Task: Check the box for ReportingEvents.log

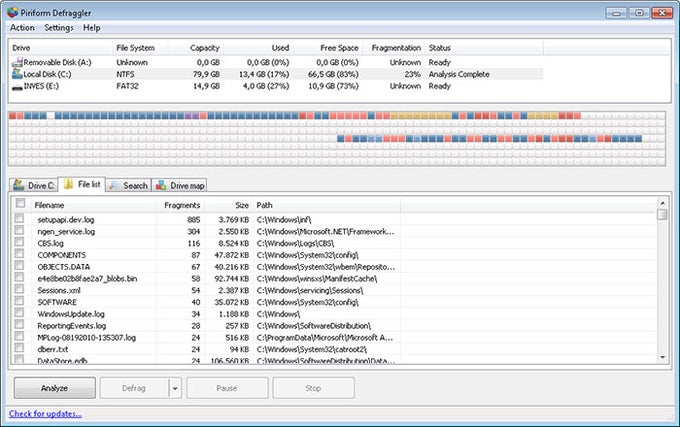Action: tap(19, 324)
